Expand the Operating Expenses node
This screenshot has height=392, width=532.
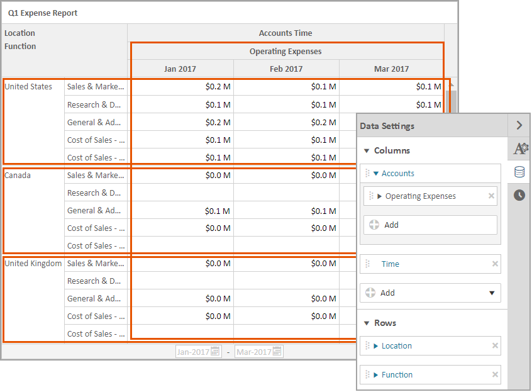(379, 196)
